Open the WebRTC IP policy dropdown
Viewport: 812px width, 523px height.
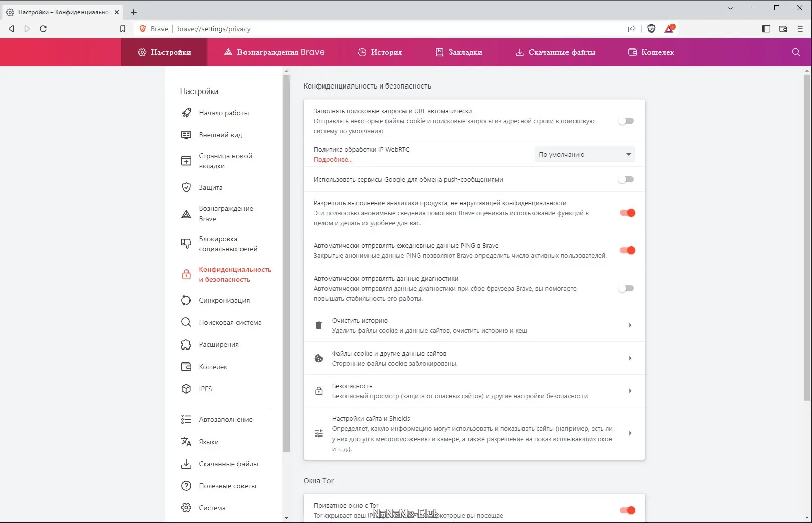[x=584, y=154]
